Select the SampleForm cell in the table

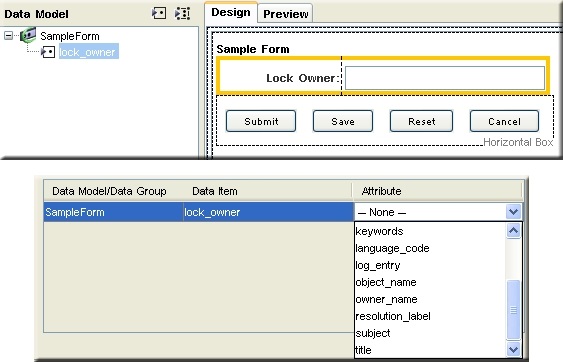click(113, 212)
